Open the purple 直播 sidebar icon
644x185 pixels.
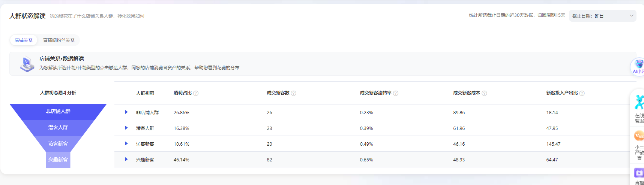point(639,173)
